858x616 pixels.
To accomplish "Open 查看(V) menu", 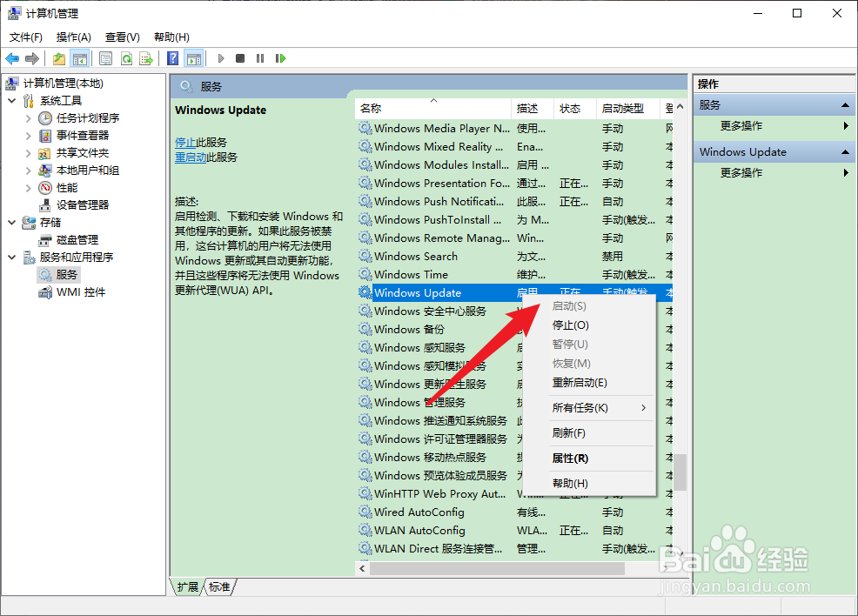I will tap(122, 37).
